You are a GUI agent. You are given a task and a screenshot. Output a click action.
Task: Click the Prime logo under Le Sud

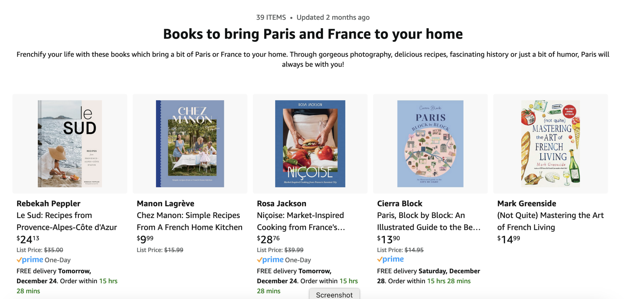30,260
